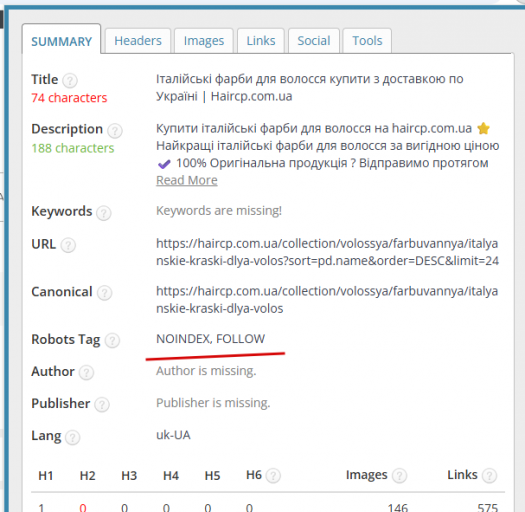Click the help icon beside Images count header

pyautogui.click(x=399, y=476)
